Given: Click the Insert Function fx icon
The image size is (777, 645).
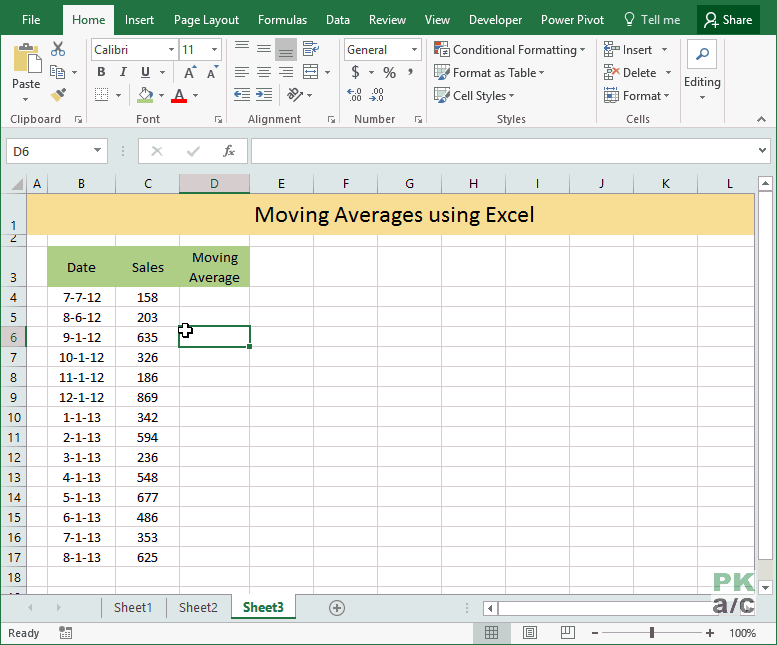Looking at the screenshot, I should tap(228, 151).
